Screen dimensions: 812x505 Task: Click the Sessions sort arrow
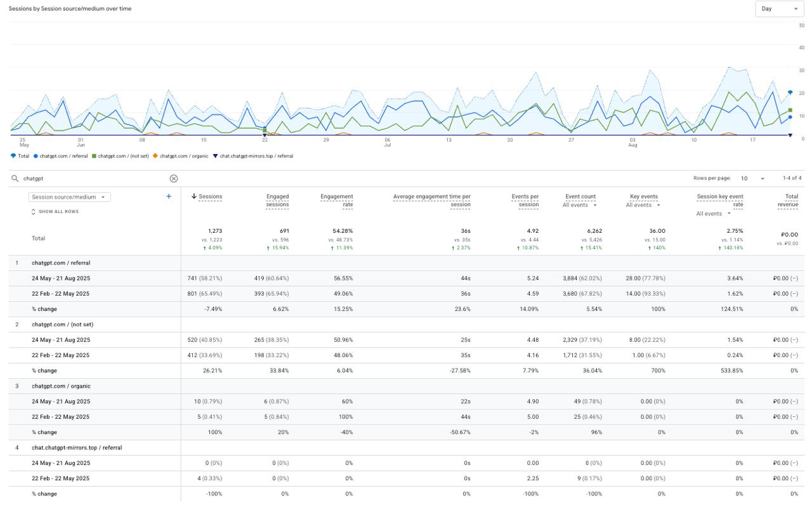[194, 197]
